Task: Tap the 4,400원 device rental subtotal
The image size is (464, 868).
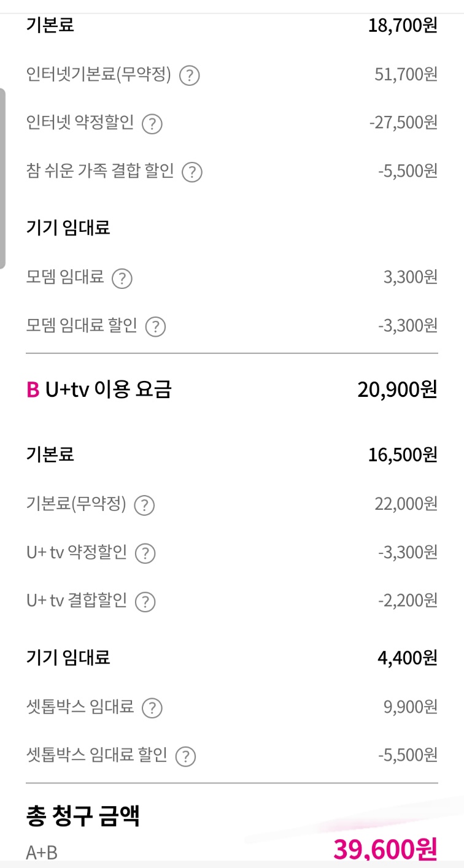Action: [x=407, y=658]
